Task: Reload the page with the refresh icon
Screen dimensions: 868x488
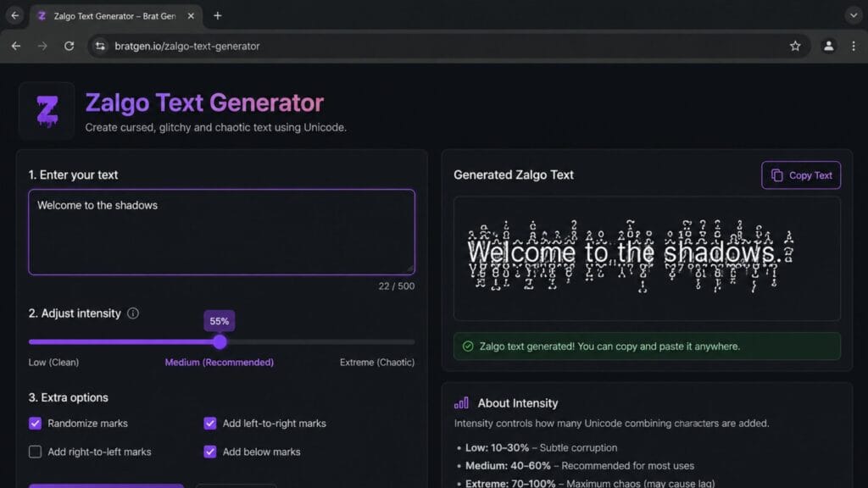Action: [x=70, y=46]
